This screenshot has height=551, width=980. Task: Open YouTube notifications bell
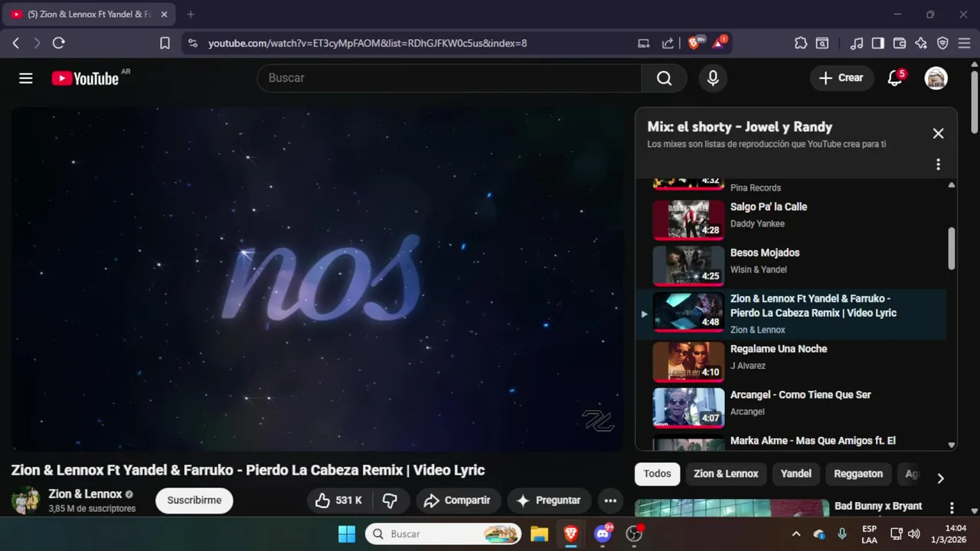(895, 78)
